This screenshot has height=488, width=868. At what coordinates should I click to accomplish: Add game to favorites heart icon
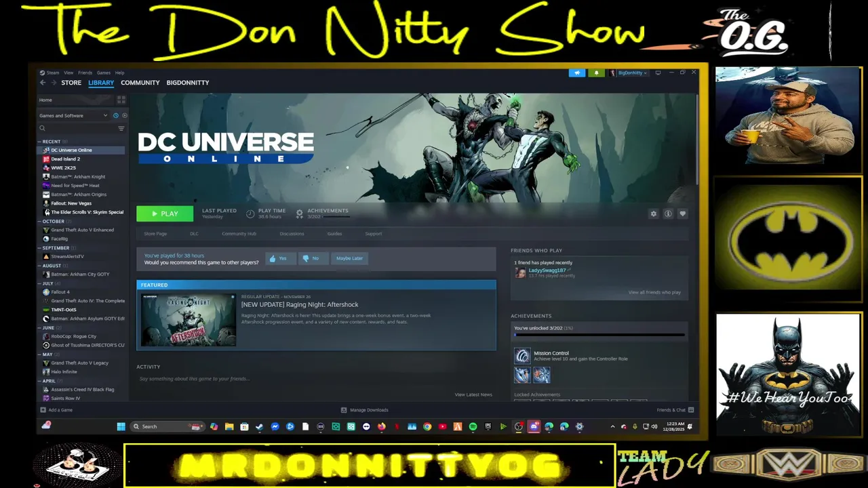(x=682, y=213)
